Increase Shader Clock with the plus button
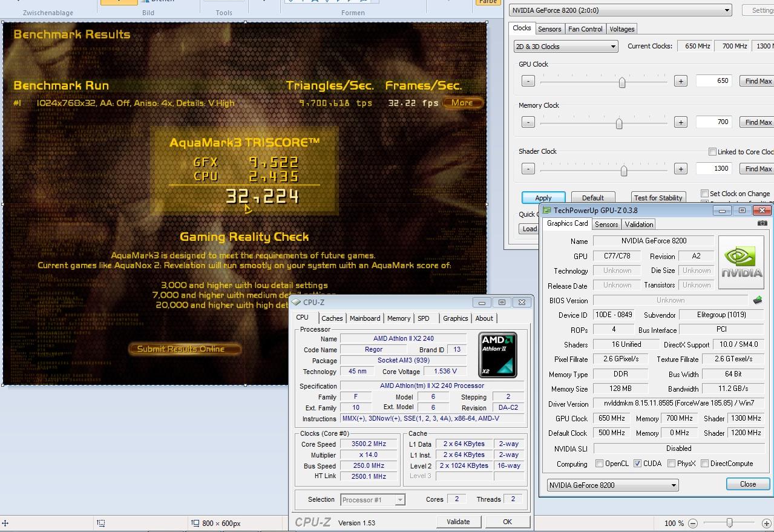The image size is (774, 532). (x=681, y=169)
